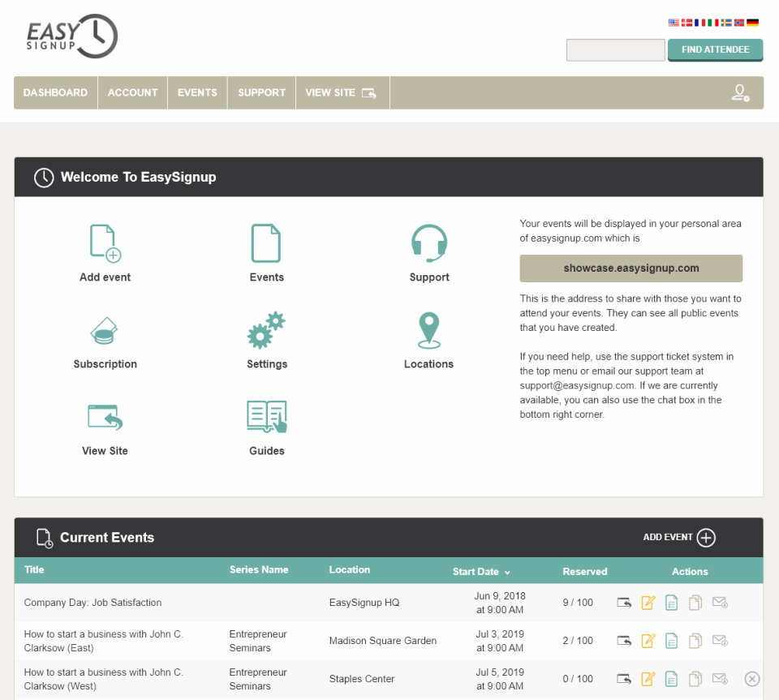
Task: Switch language using the German flag
Action: (753, 22)
